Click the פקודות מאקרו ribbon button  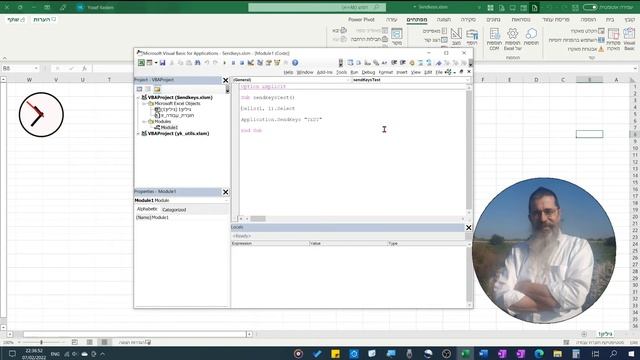click(x=613, y=39)
